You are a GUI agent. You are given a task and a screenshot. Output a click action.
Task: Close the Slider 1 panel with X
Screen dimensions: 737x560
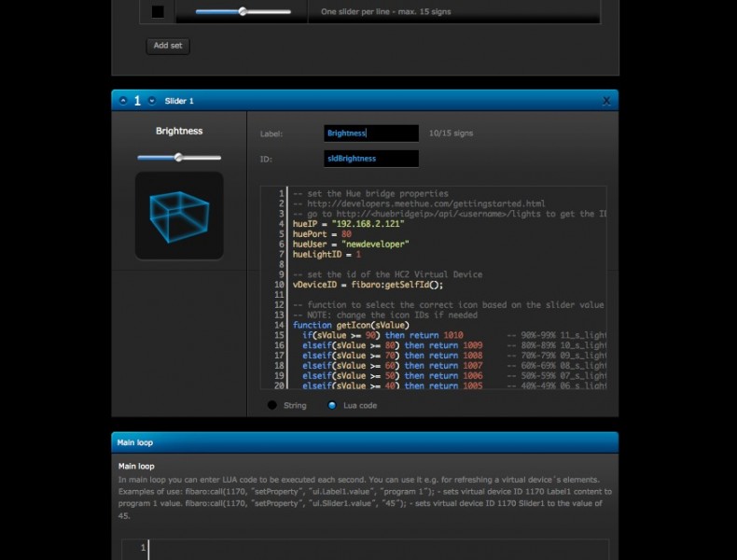(606, 101)
